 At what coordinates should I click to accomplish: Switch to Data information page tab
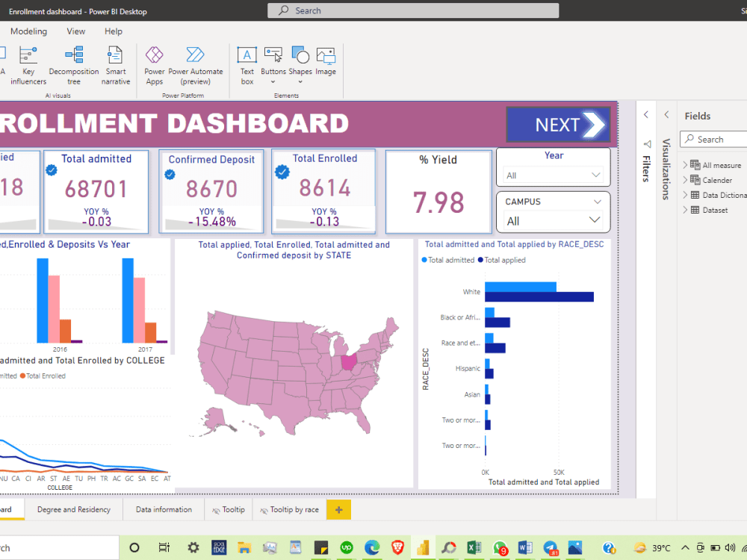click(x=164, y=509)
